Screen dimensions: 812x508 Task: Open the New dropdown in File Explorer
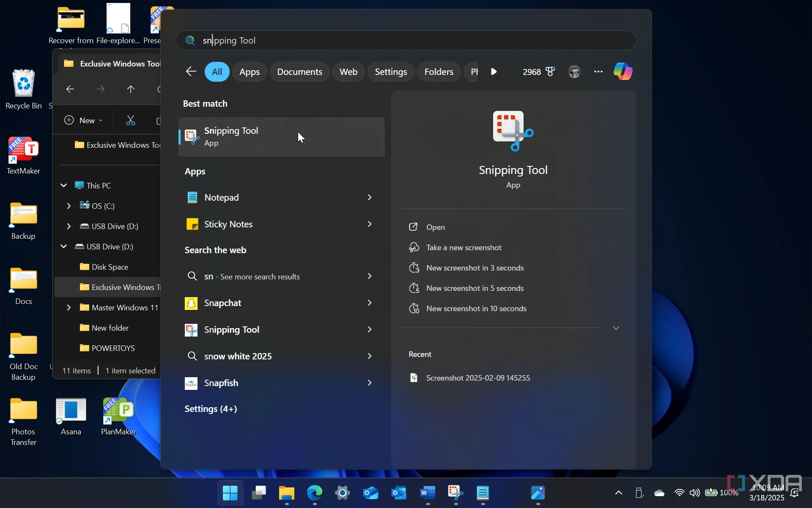point(84,120)
